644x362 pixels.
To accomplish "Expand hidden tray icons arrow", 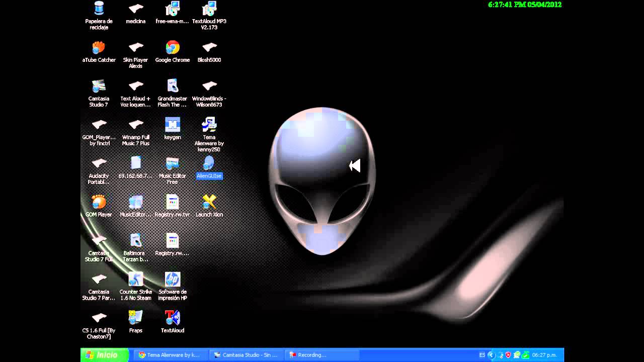I will [492, 355].
